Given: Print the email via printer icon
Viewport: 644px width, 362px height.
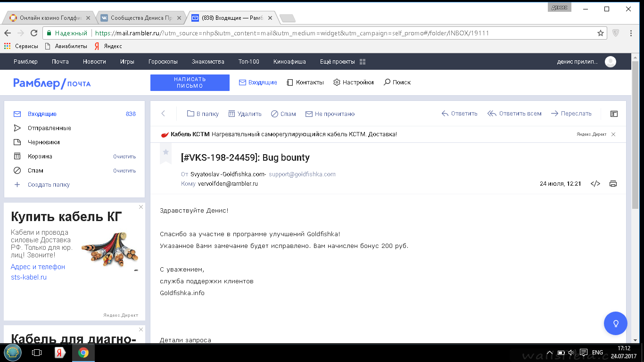Looking at the screenshot, I should click(x=613, y=184).
